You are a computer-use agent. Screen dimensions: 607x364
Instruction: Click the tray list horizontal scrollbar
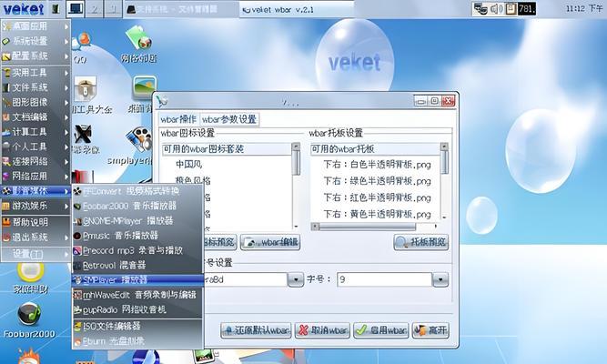click(x=376, y=227)
